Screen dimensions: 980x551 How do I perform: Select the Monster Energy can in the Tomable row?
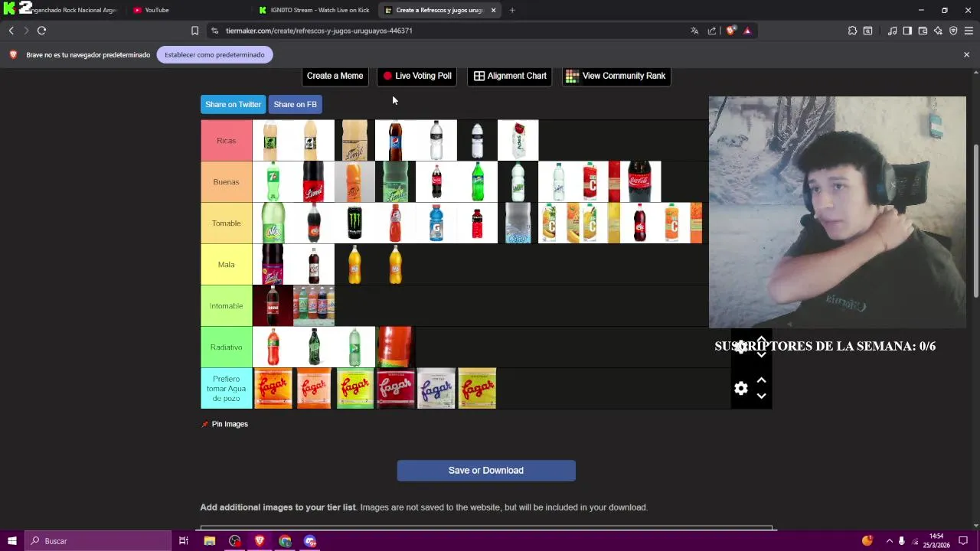coord(354,223)
